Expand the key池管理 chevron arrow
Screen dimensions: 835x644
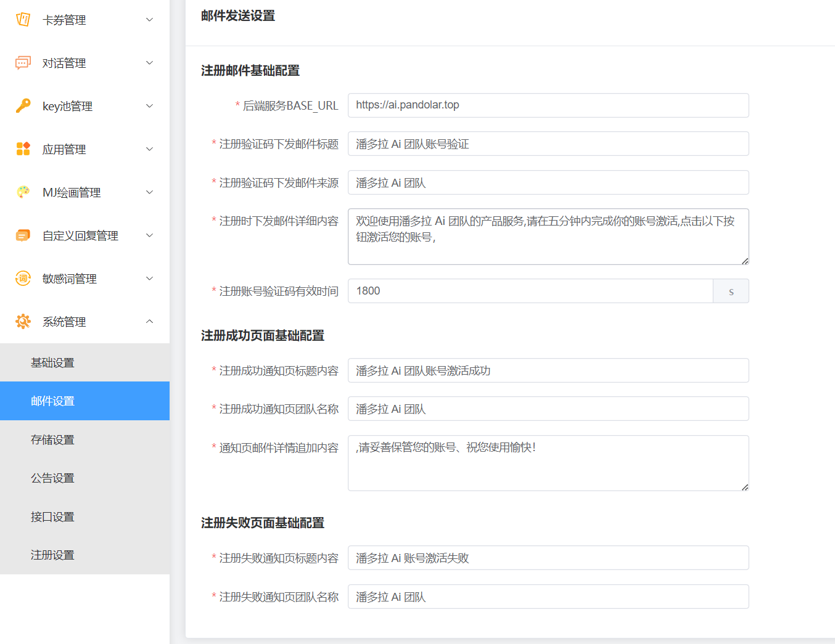pos(149,106)
